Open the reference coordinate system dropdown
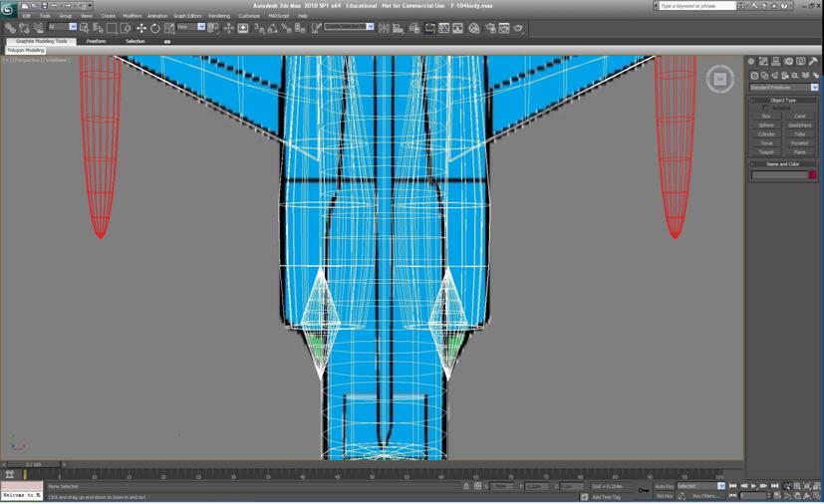 pos(190,27)
